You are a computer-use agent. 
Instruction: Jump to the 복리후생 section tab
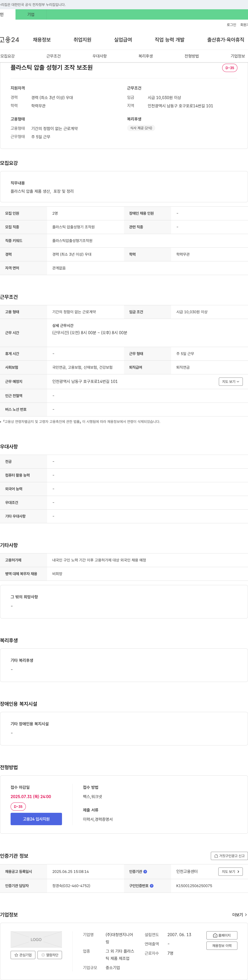click(x=145, y=56)
